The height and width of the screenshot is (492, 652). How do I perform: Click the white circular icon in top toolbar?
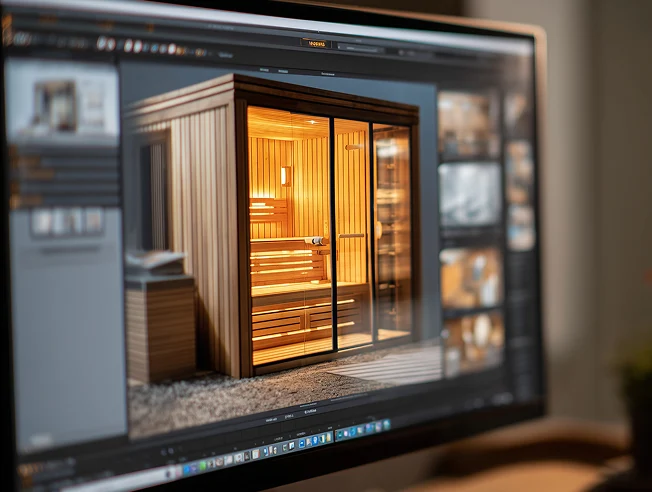(x=101, y=43)
